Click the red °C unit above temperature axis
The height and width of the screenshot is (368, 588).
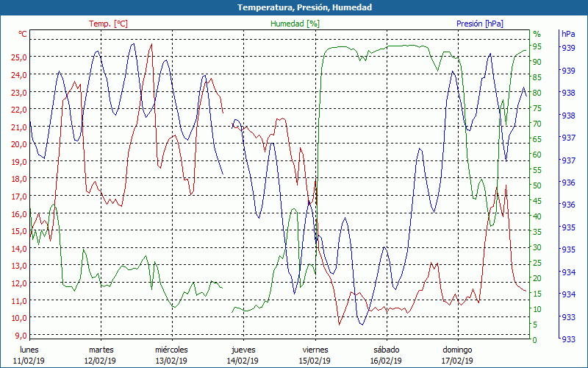(23, 34)
